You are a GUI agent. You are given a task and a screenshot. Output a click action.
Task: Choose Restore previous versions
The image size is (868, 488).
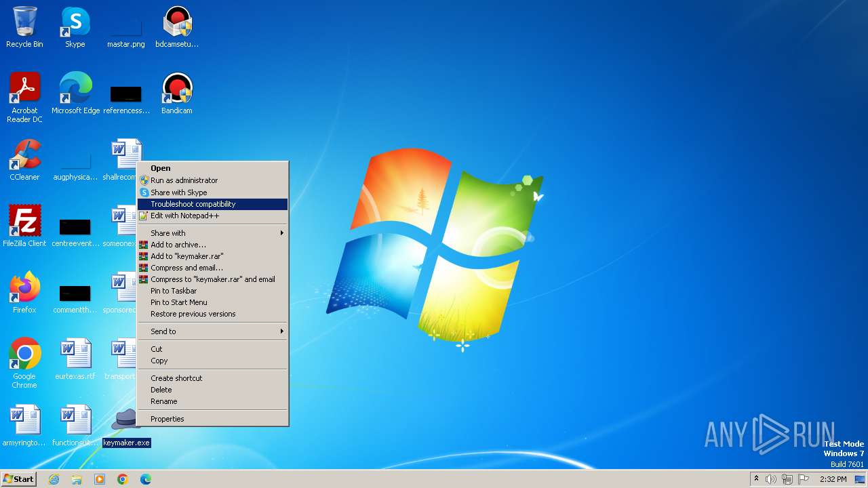(x=213, y=314)
